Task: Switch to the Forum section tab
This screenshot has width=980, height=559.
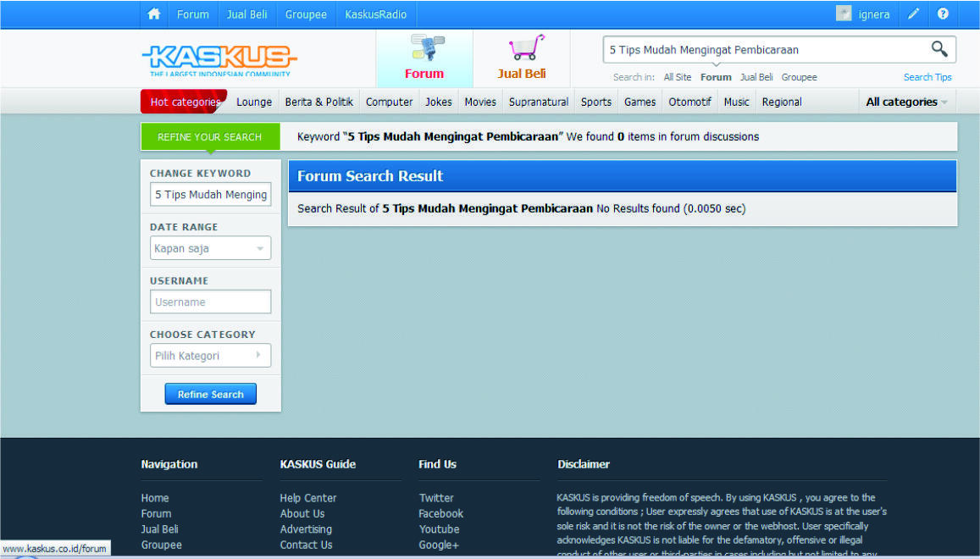Action: [x=424, y=58]
